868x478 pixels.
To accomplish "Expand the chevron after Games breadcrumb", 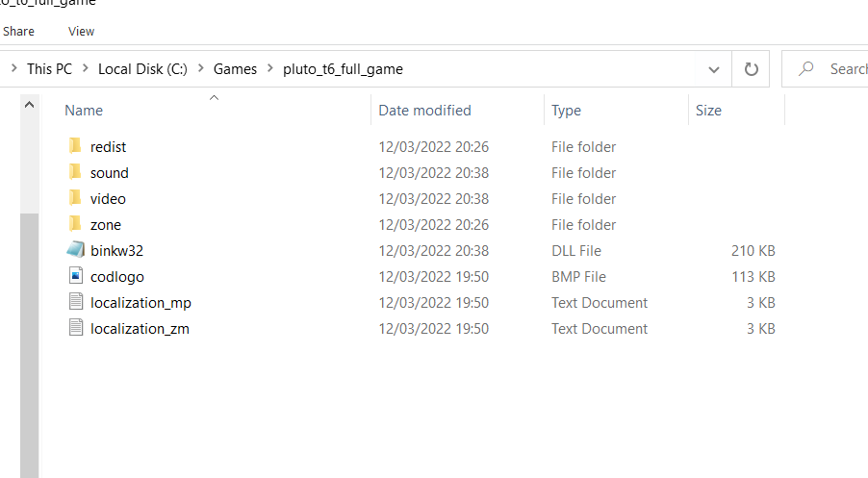I will (270, 68).
